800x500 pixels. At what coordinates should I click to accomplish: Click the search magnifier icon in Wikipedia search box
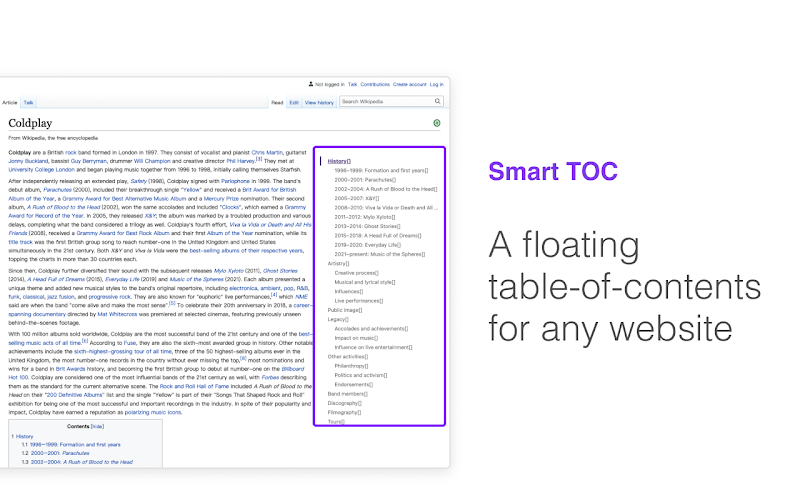point(437,102)
